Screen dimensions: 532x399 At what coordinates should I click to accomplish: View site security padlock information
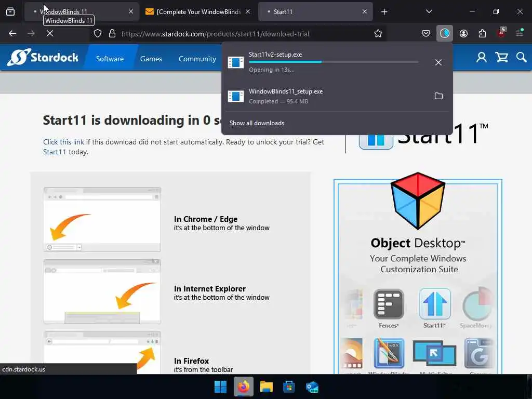point(112,34)
